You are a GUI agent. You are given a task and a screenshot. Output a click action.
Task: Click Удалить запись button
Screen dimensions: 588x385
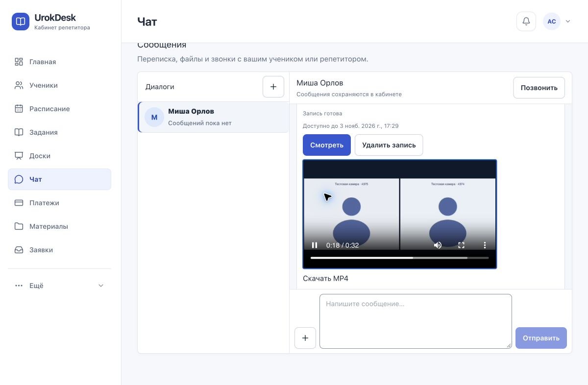(389, 145)
